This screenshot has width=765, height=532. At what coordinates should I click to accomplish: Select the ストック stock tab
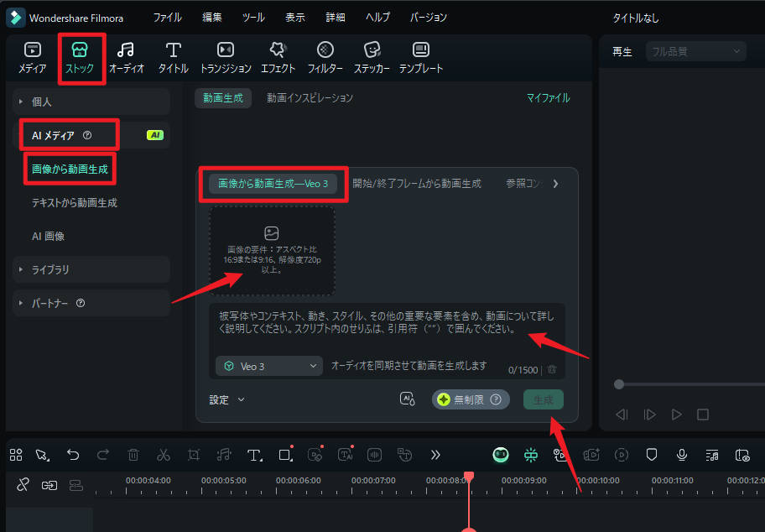80,58
